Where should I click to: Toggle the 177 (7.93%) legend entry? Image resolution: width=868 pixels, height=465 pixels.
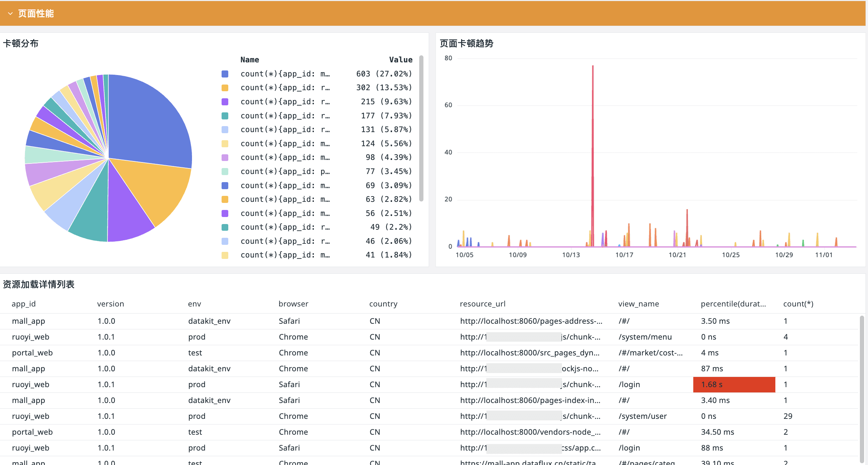(x=285, y=116)
